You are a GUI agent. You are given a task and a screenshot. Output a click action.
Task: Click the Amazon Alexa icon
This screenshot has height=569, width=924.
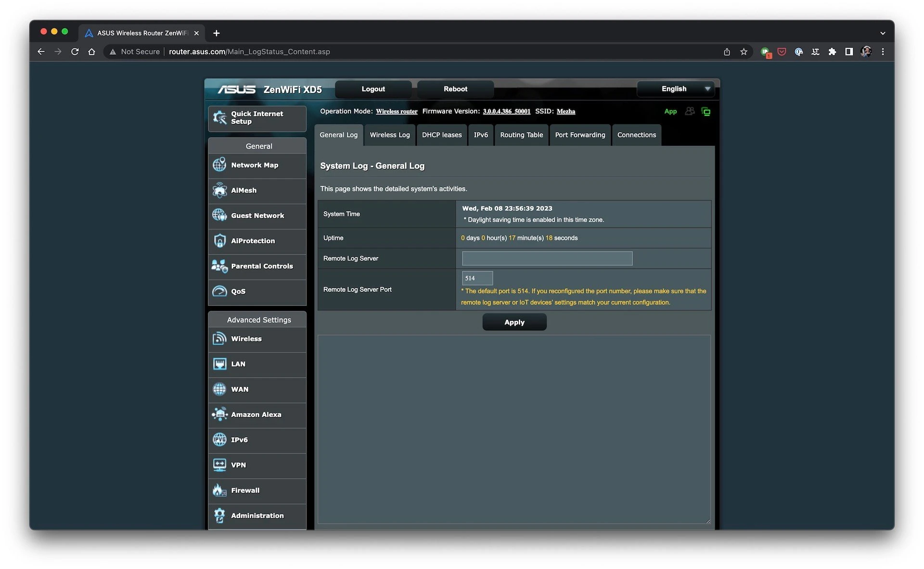pos(219,414)
